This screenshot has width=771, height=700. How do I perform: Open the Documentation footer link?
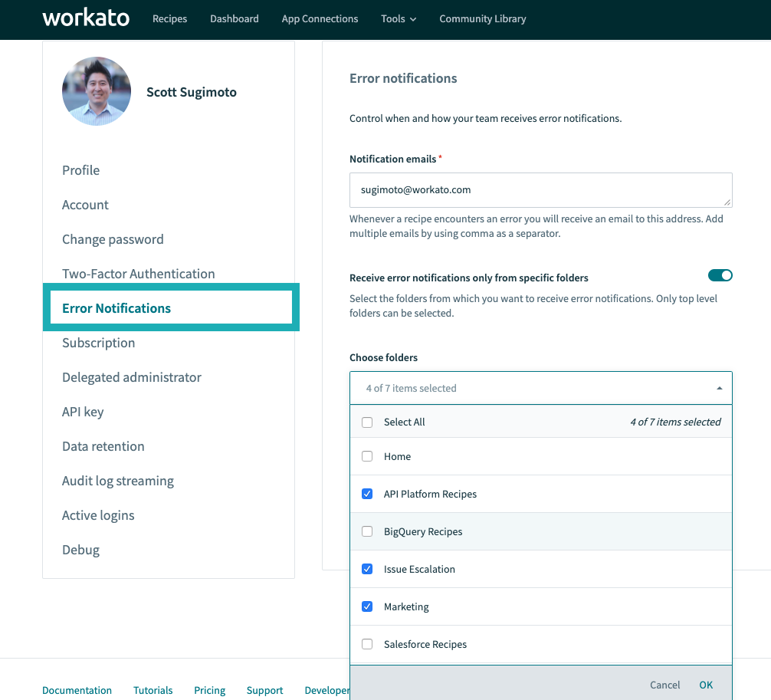[x=77, y=690]
